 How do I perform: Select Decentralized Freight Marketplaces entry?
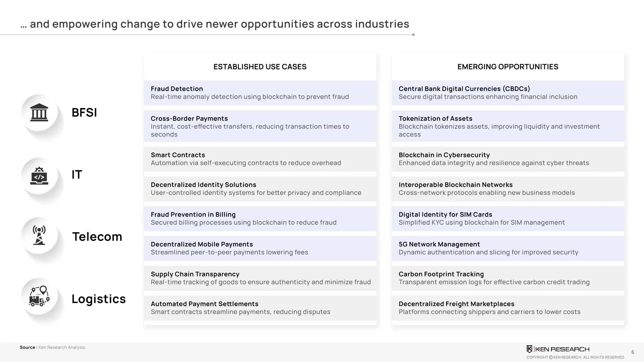coord(508,308)
